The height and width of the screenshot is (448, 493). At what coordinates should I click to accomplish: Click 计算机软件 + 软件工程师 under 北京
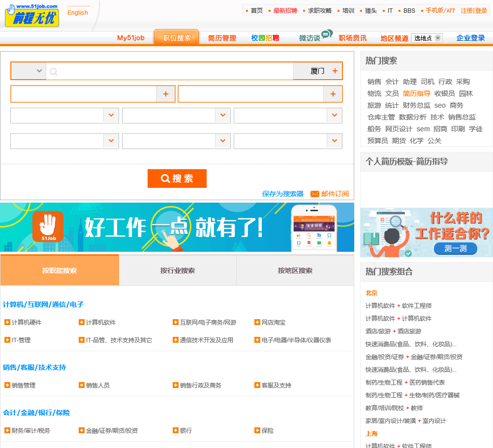pyautogui.click(x=399, y=306)
